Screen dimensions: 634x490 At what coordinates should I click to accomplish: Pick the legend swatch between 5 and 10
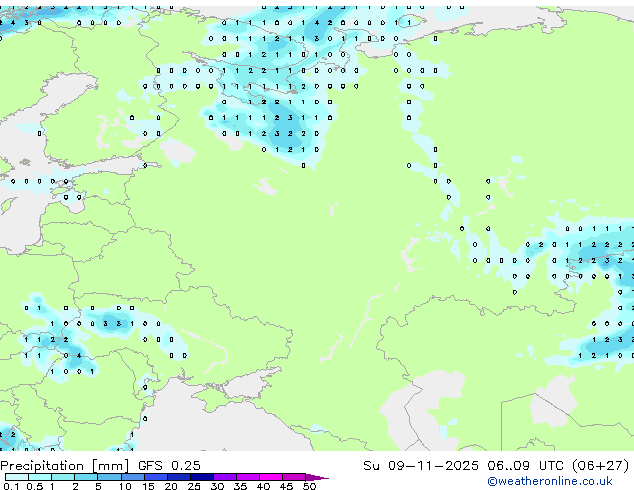pyautogui.click(x=109, y=477)
